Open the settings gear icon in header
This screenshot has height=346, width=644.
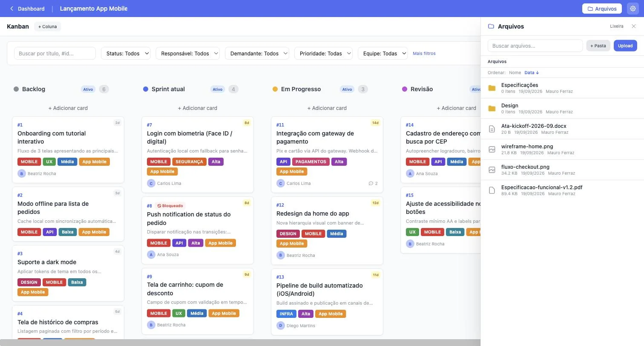(632, 9)
